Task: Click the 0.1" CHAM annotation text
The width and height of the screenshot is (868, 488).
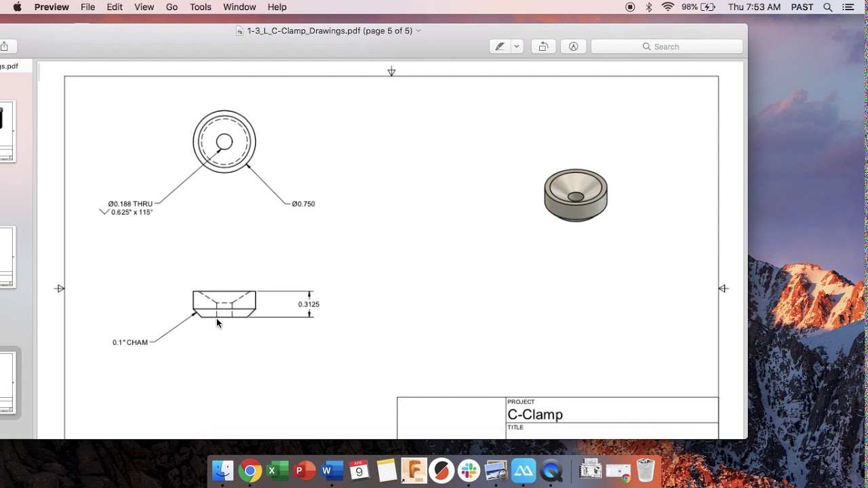Action: 130,342
